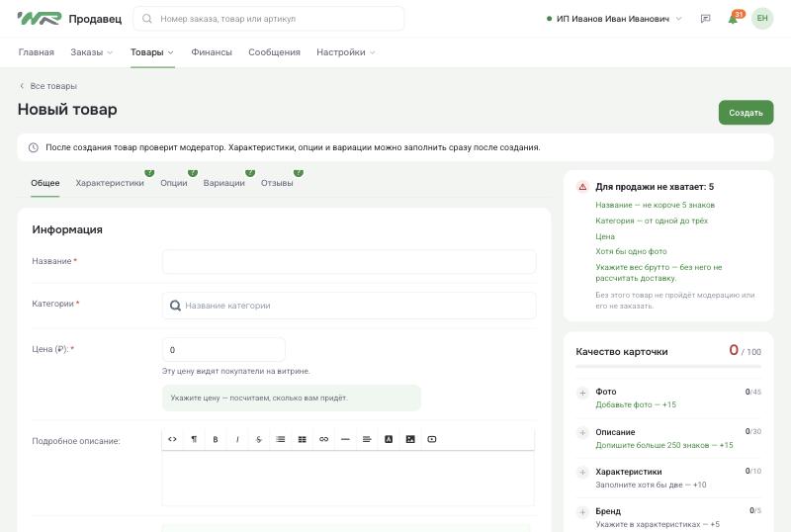The height and width of the screenshot is (532, 791).
Task: Click the plus icon next to Бренд
Action: tap(582, 512)
